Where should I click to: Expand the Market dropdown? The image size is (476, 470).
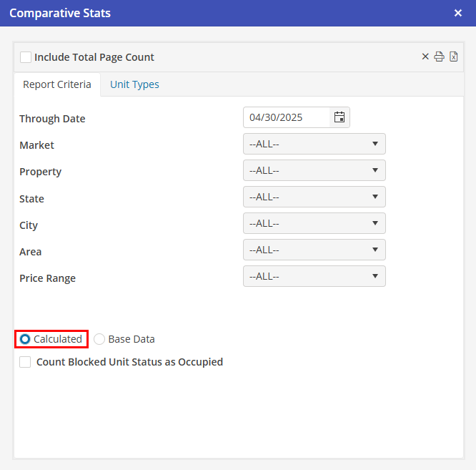(x=314, y=144)
